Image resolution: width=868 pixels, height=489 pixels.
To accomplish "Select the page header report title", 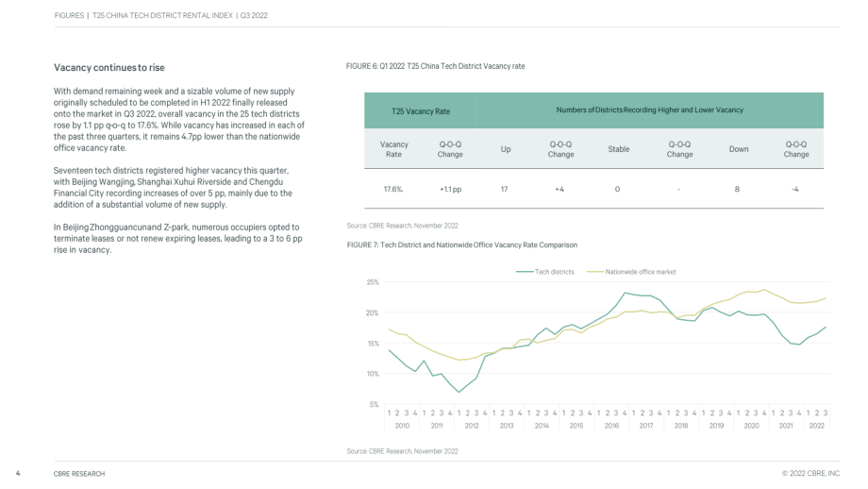I will tap(160, 15).
